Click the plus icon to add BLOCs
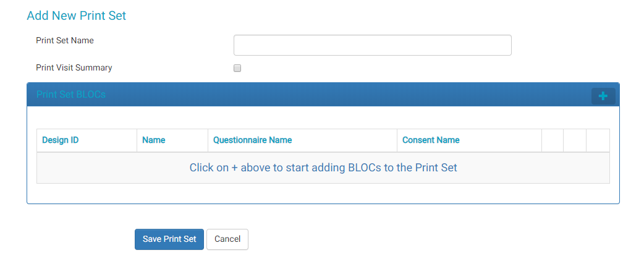644x261 pixels. pos(603,96)
